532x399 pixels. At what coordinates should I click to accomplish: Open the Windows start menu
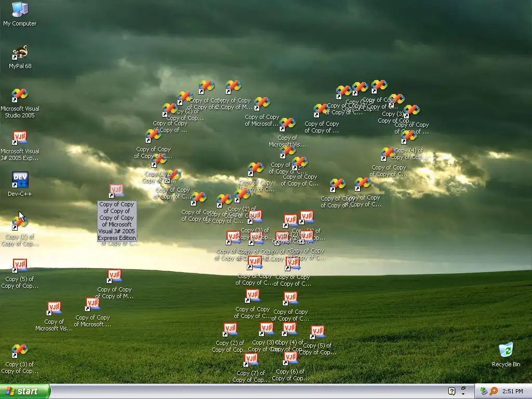(25, 391)
